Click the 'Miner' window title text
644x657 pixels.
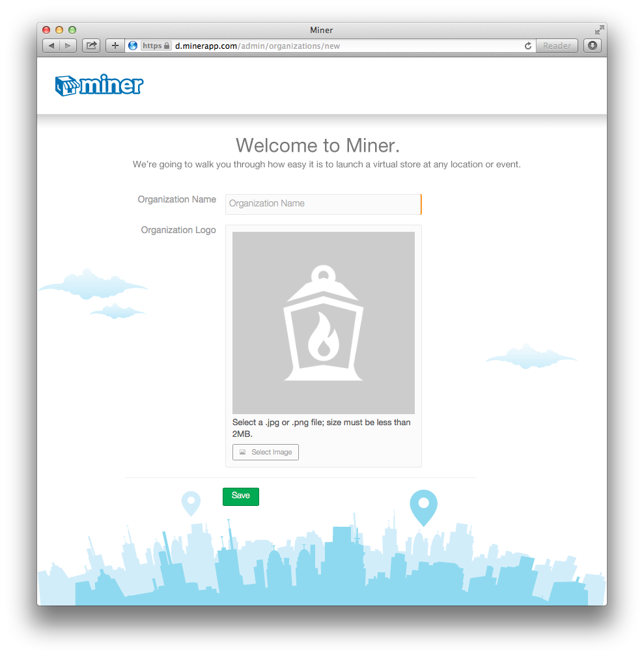(x=322, y=30)
